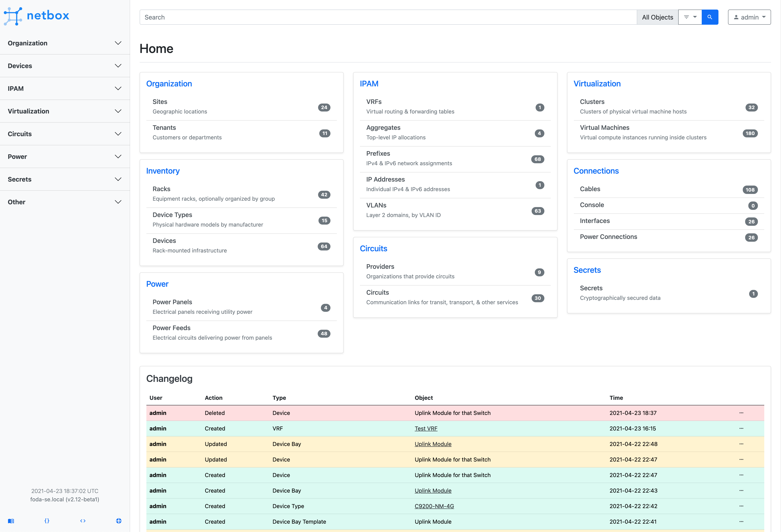The image size is (781, 532).
Task: Expand the Devices sidebar section
Action: tap(65, 66)
